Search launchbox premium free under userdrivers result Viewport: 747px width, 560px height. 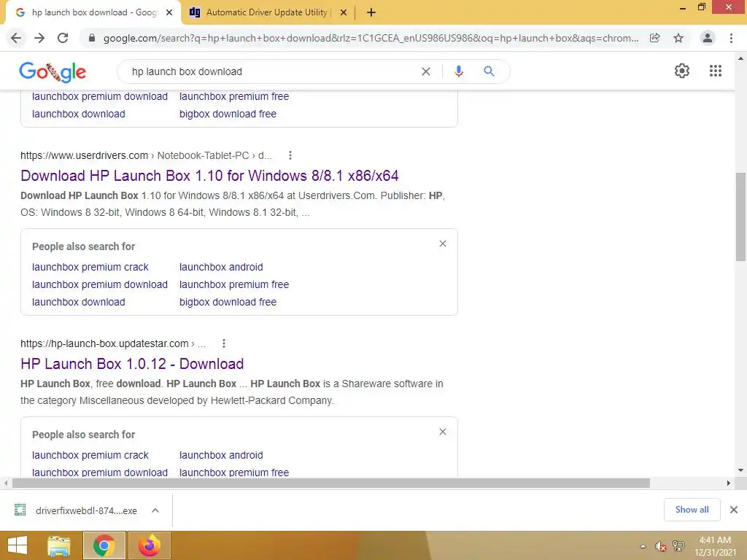tap(234, 285)
